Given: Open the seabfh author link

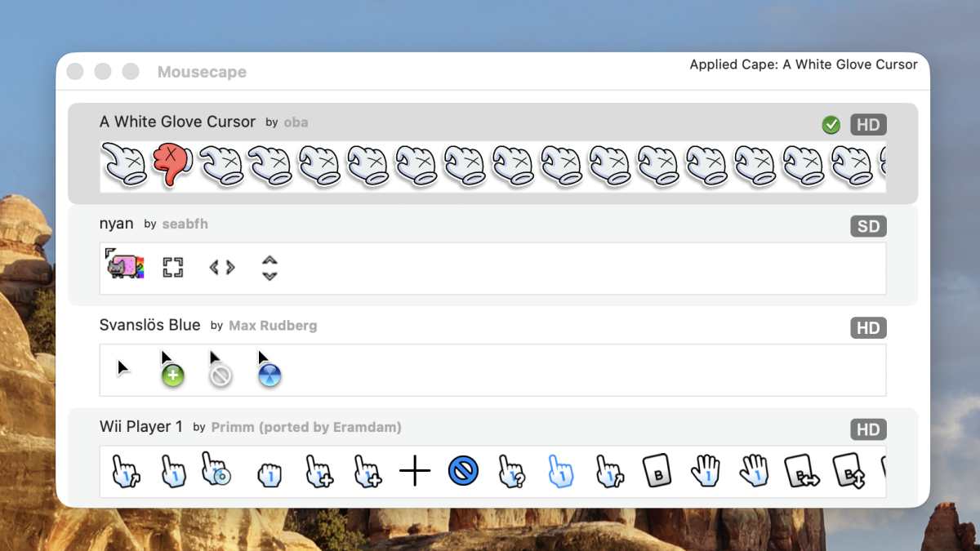Looking at the screenshot, I should (x=185, y=224).
